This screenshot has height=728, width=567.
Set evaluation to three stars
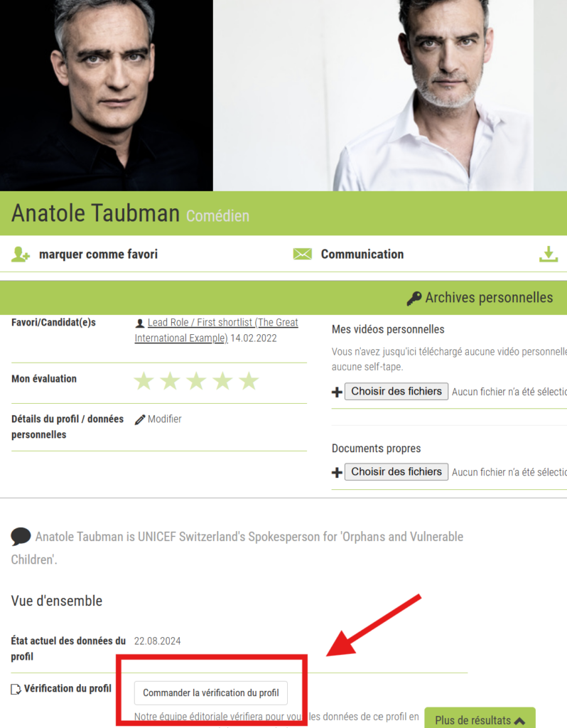(x=196, y=381)
